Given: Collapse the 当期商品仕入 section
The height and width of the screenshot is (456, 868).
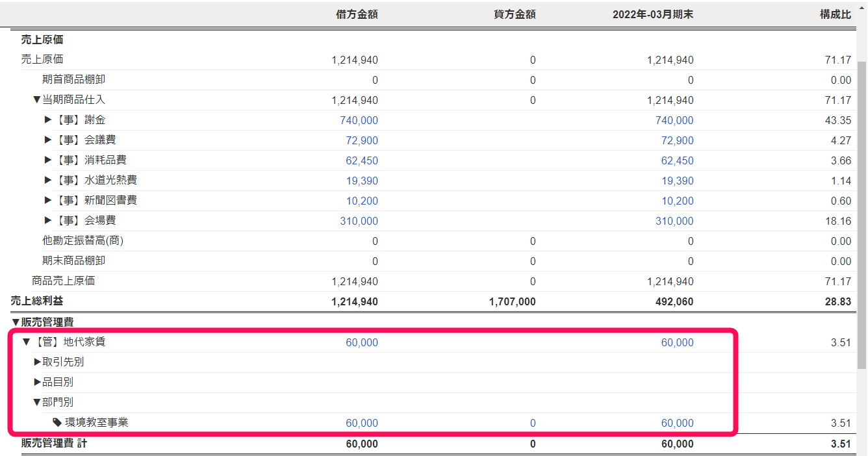Looking at the screenshot, I should click(x=36, y=100).
